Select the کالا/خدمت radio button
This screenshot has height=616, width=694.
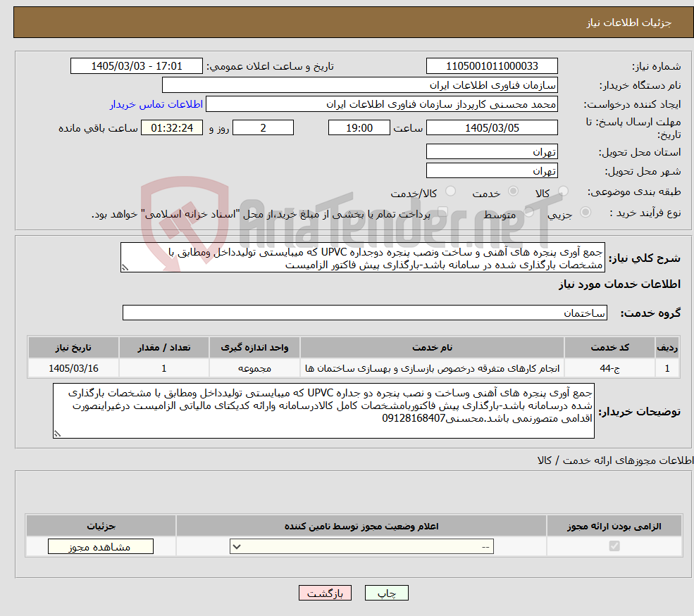coord(450,191)
